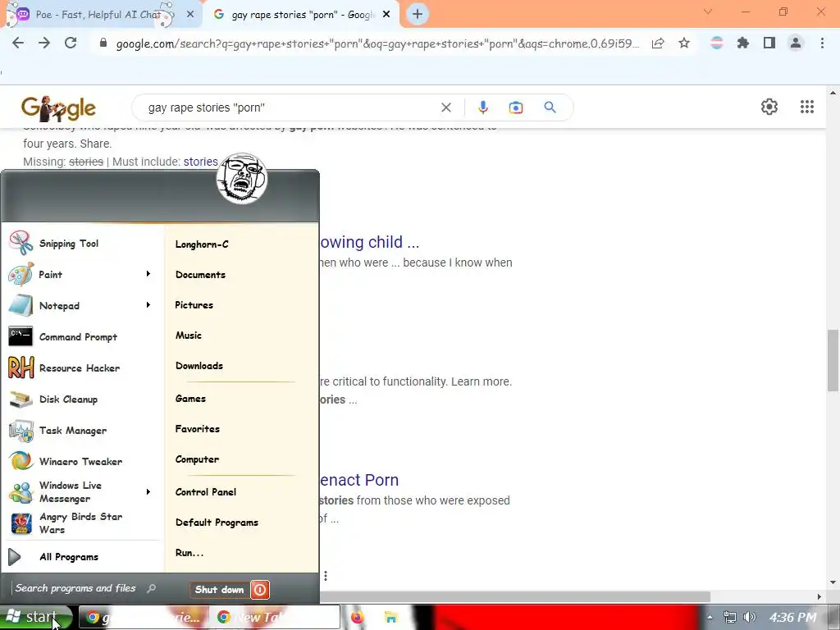
Task: Expand Paint's recent items arrow
Action: click(148, 274)
